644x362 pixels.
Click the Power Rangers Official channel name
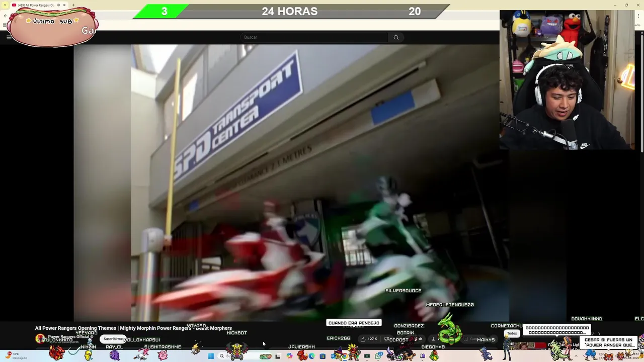tap(68, 337)
